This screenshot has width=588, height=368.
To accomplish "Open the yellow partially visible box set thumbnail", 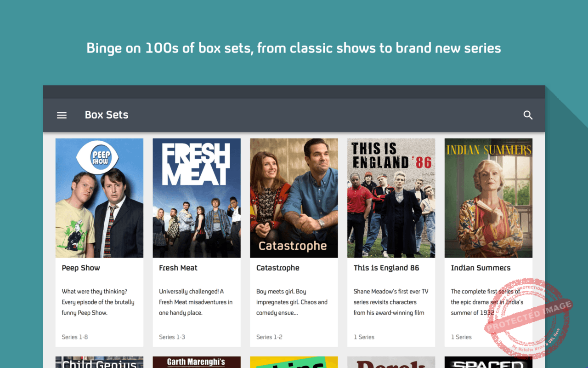I will (x=294, y=362).
